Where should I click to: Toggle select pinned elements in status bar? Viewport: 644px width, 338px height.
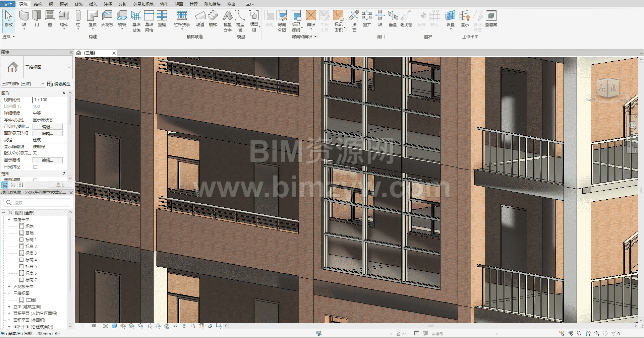(x=579, y=333)
